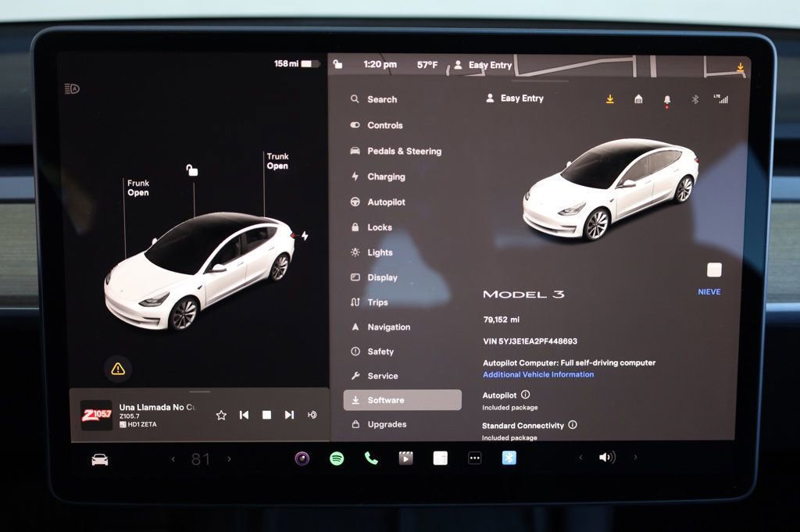Screen dimensions: 800x532
Task: Tap the 79,152 mi odometer reading
Action: (502, 320)
